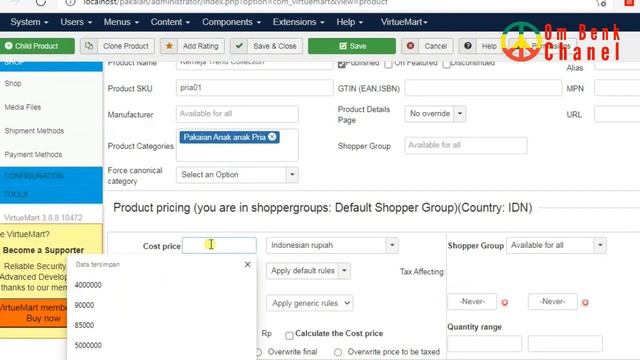Click the Clone Product copy icon
Viewport: 640px width, 360px height.
(89, 46)
